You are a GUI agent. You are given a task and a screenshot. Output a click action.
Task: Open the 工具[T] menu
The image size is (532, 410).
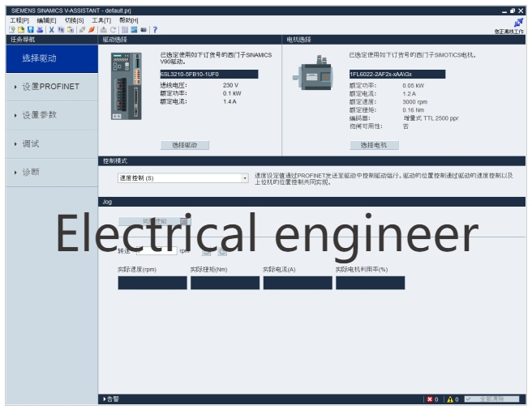[x=101, y=20]
